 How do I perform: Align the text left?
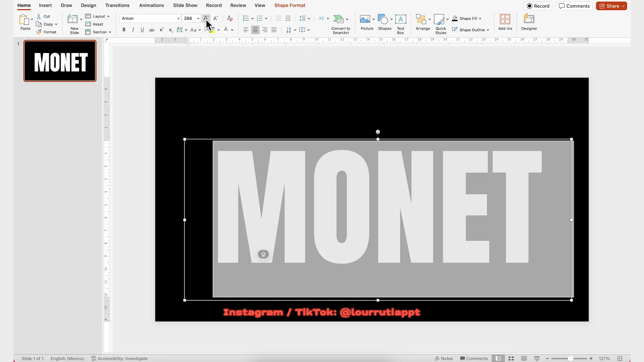coord(246,30)
